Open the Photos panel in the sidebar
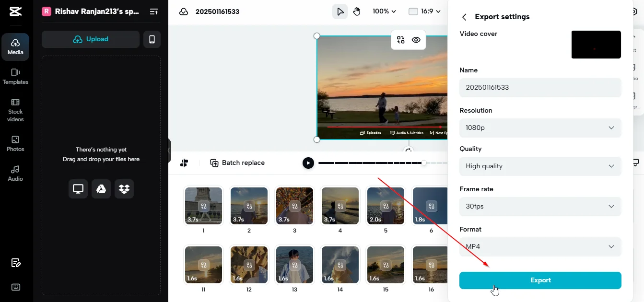 pos(15,143)
